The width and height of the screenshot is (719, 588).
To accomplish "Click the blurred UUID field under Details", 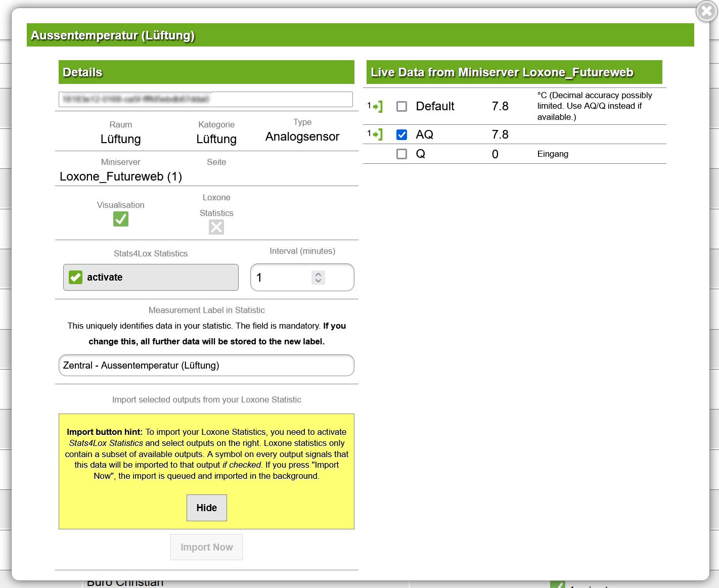I will tap(206, 99).
